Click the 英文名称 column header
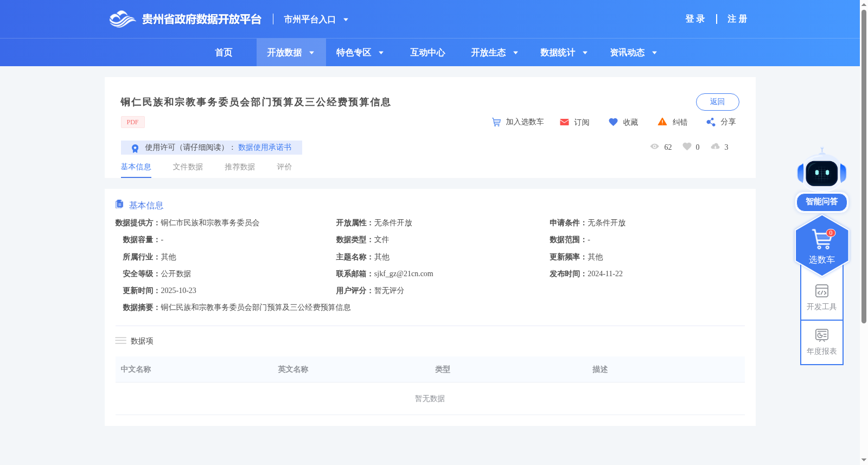Viewport: 868px width, 465px height. (293, 370)
